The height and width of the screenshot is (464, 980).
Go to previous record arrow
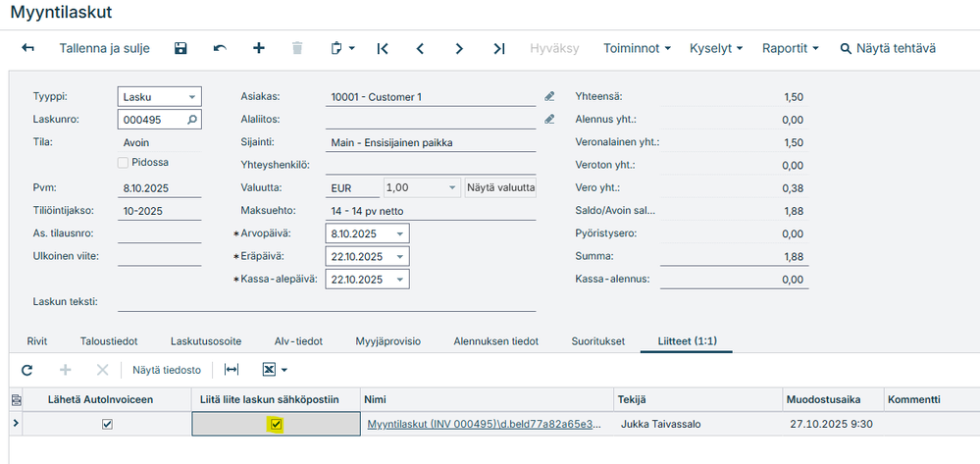(x=421, y=48)
